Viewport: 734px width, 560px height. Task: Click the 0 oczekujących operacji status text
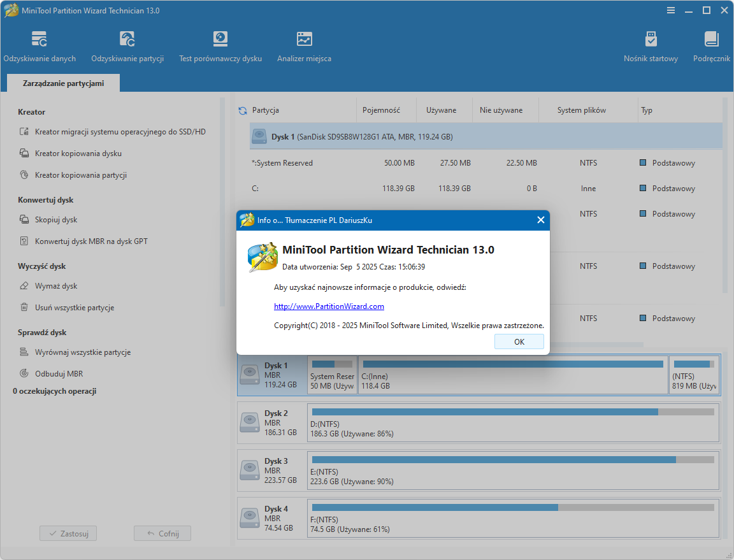(x=54, y=391)
